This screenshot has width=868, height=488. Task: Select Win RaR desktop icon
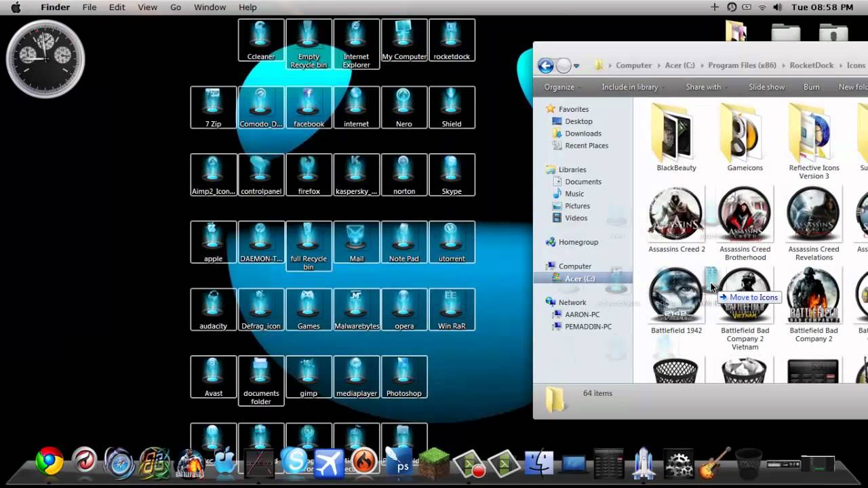click(x=452, y=309)
